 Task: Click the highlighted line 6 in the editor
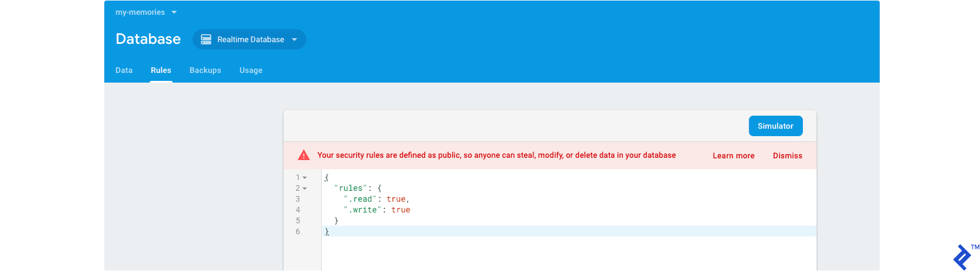click(513, 231)
